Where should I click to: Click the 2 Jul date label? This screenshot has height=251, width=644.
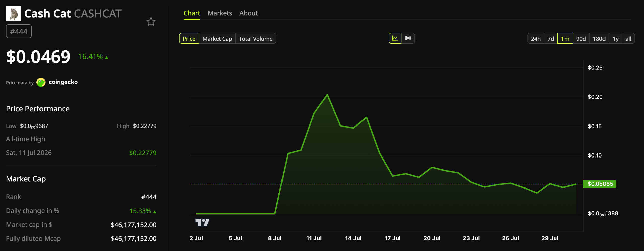196,238
